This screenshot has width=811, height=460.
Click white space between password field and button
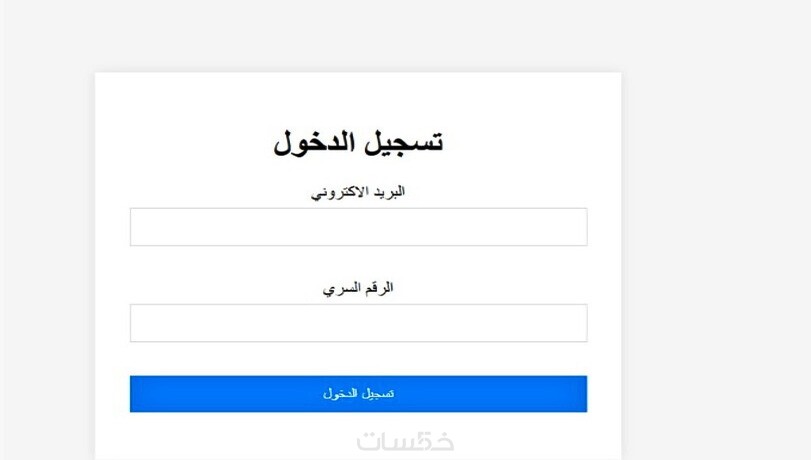click(358, 359)
